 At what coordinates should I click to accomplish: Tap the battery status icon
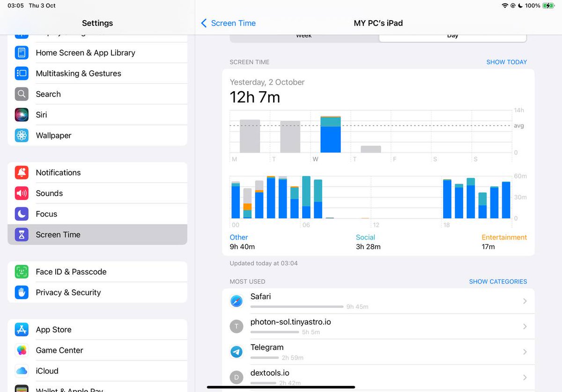(548, 6)
